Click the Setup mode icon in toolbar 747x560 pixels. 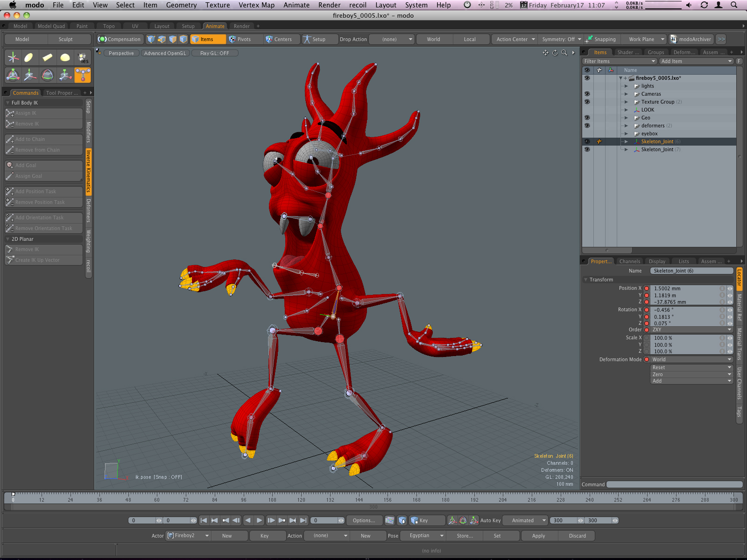pos(307,39)
